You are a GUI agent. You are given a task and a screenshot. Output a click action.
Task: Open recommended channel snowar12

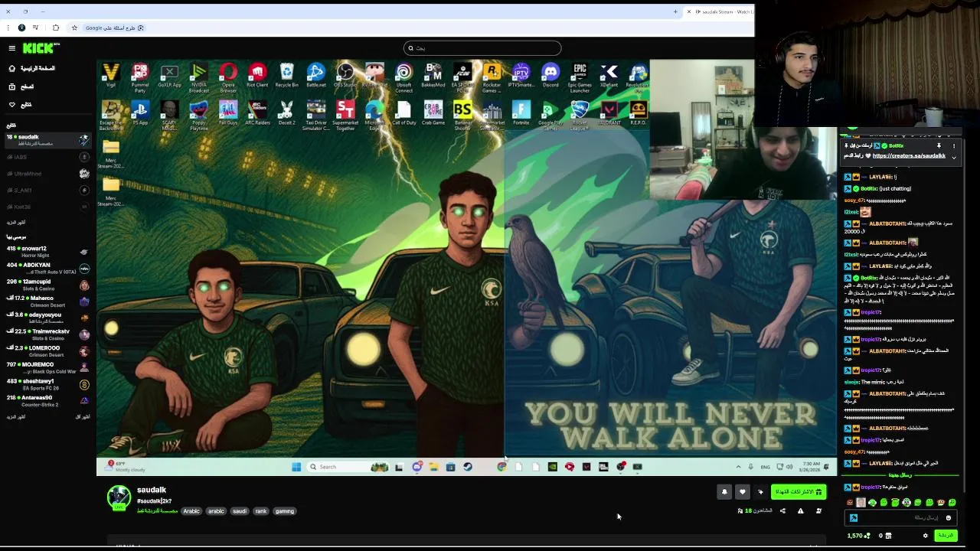[47, 252]
